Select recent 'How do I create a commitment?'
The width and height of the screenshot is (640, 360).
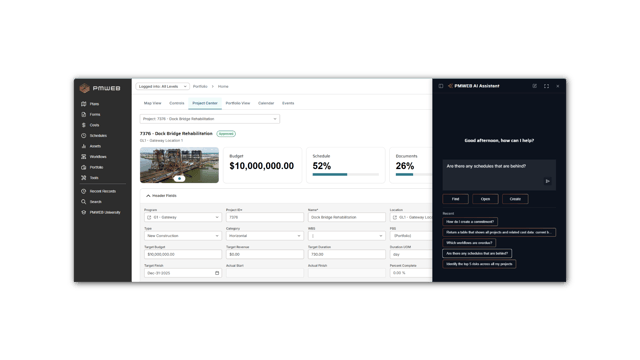pos(470,222)
